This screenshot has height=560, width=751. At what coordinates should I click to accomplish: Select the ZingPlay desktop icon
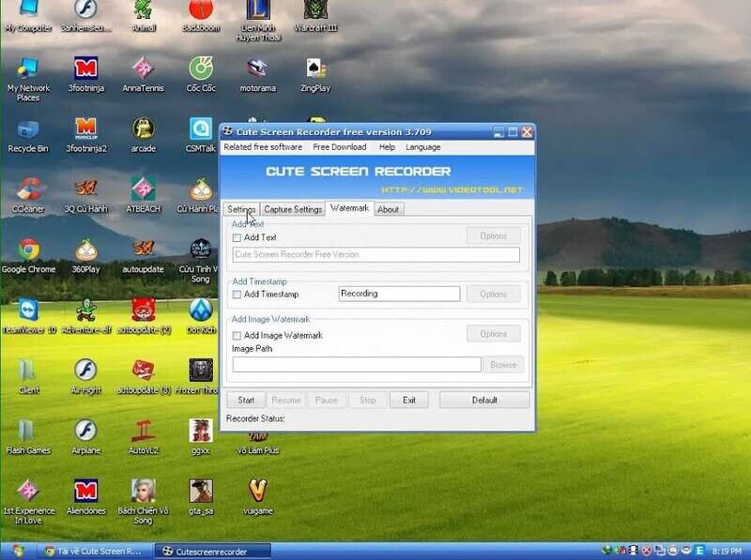pyautogui.click(x=315, y=70)
